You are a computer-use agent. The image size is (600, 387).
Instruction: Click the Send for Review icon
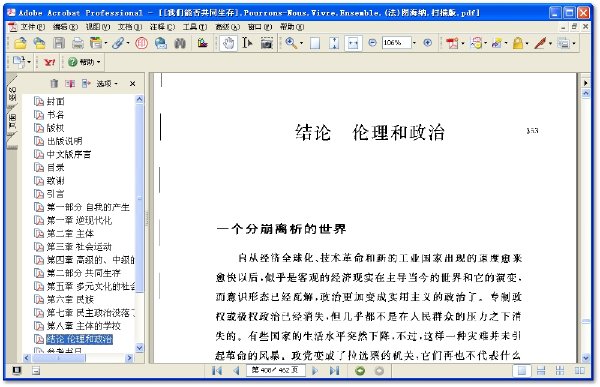(497, 43)
